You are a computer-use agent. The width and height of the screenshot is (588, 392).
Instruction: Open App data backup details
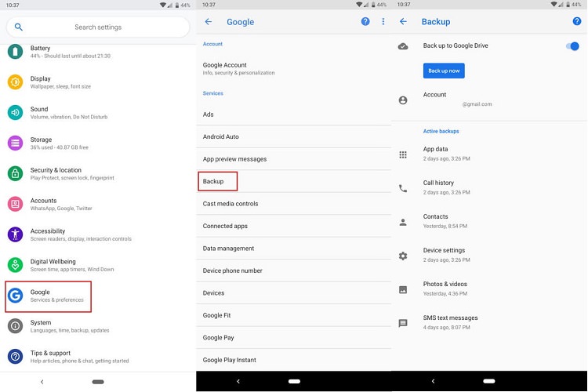point(489,154)
